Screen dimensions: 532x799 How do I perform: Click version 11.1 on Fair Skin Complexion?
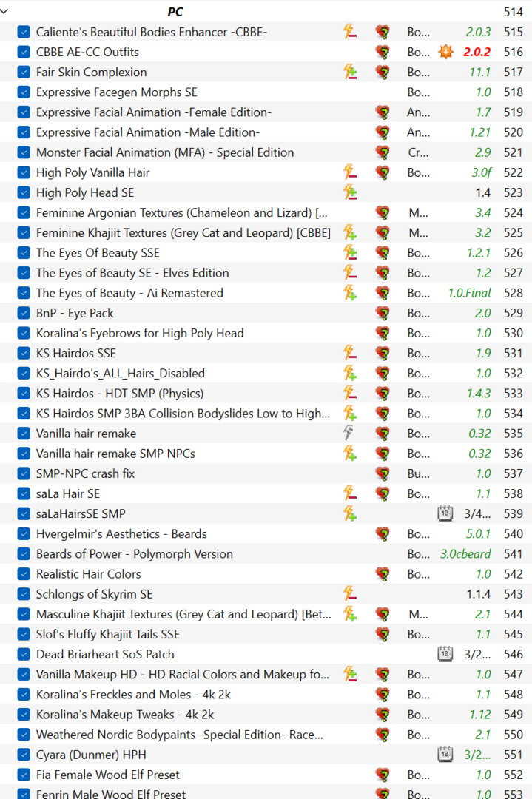click(x=480, y=72)
